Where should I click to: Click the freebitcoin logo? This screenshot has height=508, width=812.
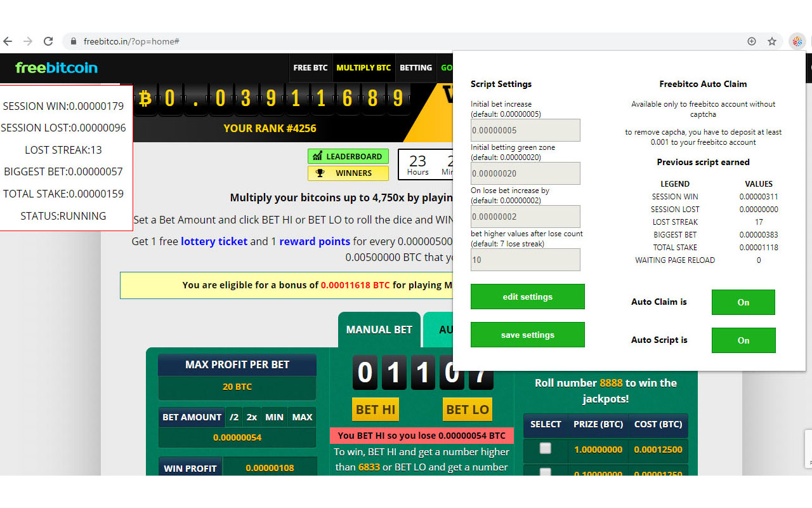56,67
